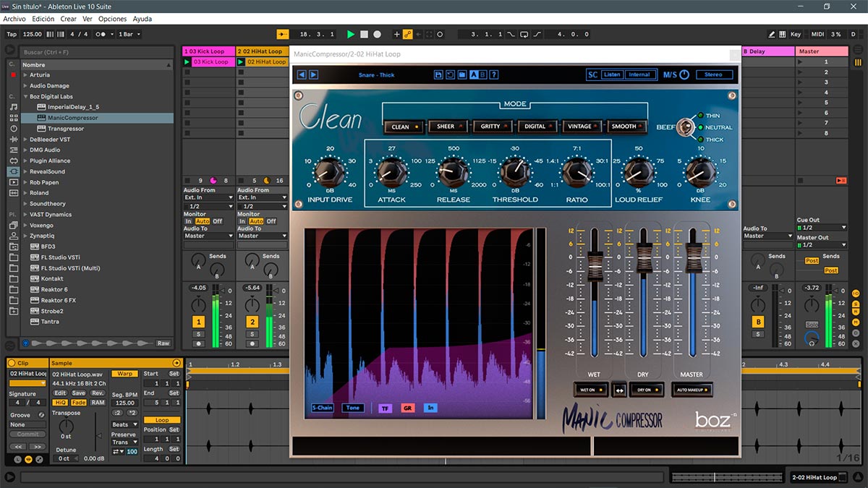
Task: Launch the 02 HiHat Loop clip play triangle
Action: coord(242,62)
